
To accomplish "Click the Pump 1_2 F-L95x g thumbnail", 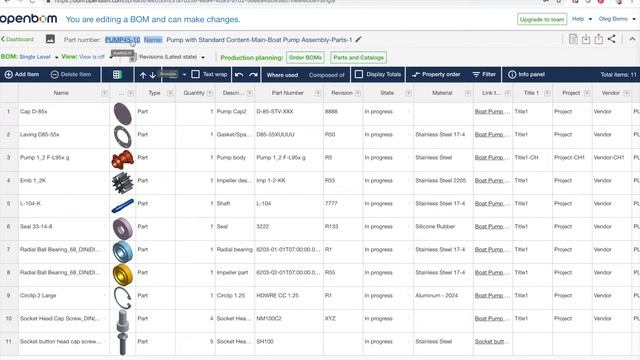I will click(x=122, y=160).
